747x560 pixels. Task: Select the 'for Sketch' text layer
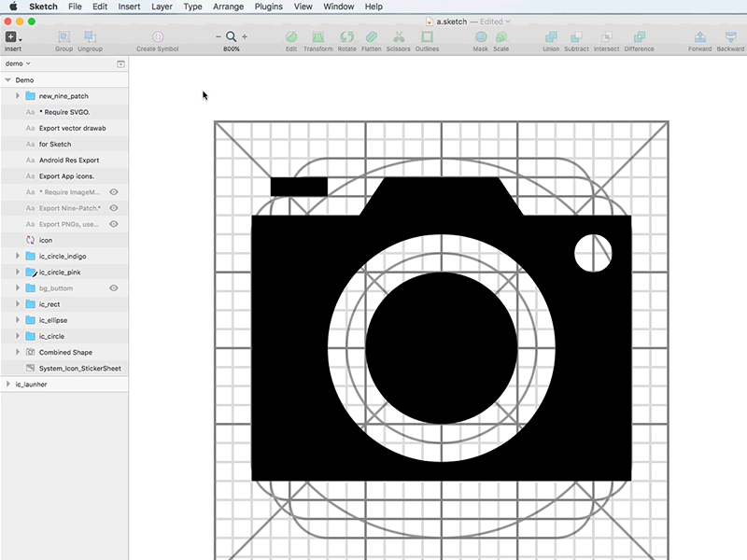64,144
